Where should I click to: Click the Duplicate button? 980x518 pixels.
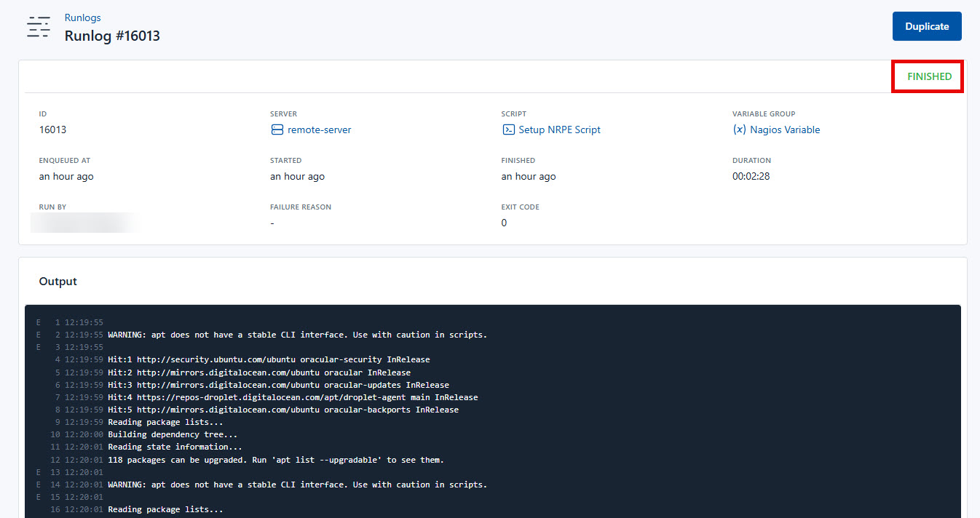coord(926,25)
